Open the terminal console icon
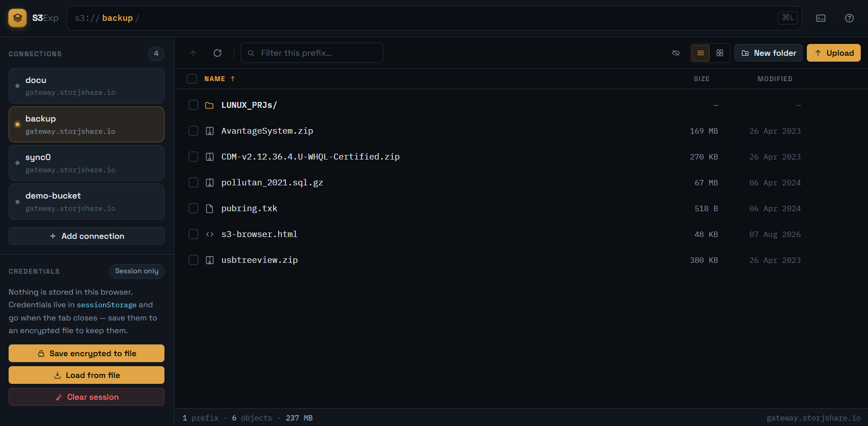Image resolution: width=868 pixels, height=426 pixels. click(821, 18)
